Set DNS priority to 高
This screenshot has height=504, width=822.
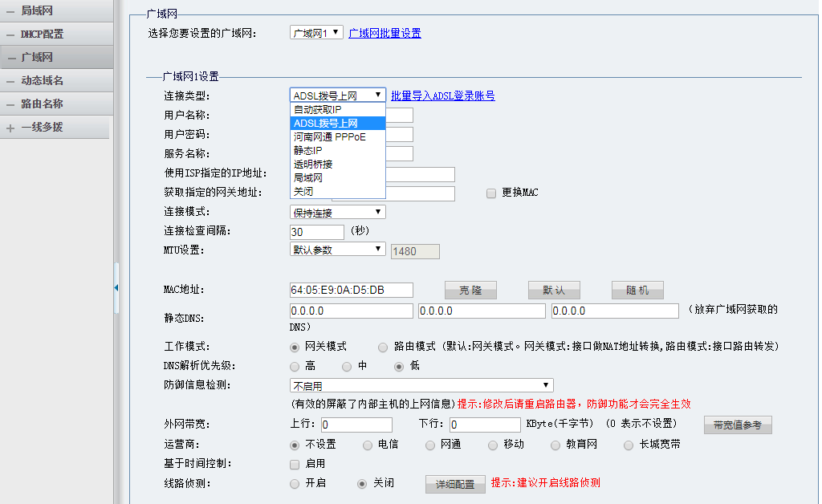pyautogui.click(x=295, y=366)
